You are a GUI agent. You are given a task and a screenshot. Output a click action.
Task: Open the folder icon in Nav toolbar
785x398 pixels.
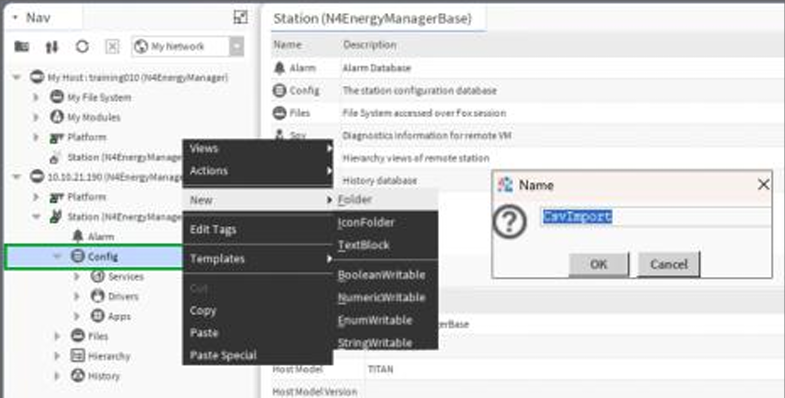point(22,47)
